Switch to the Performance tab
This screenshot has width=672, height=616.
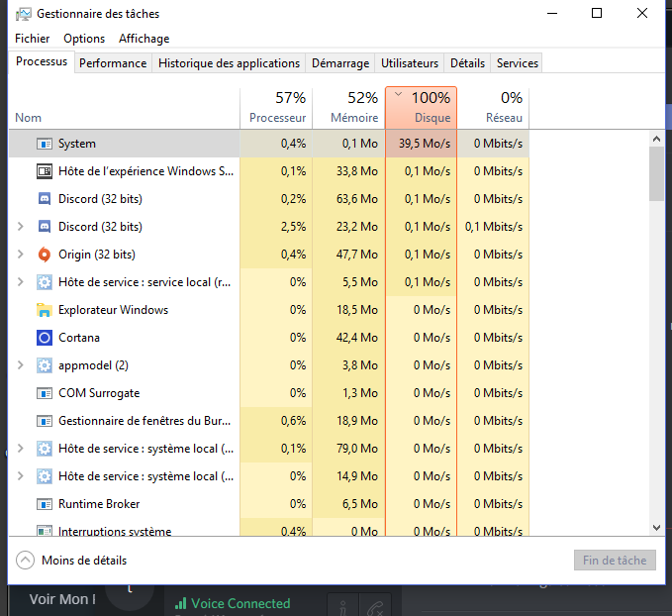[x=113, y=63]
